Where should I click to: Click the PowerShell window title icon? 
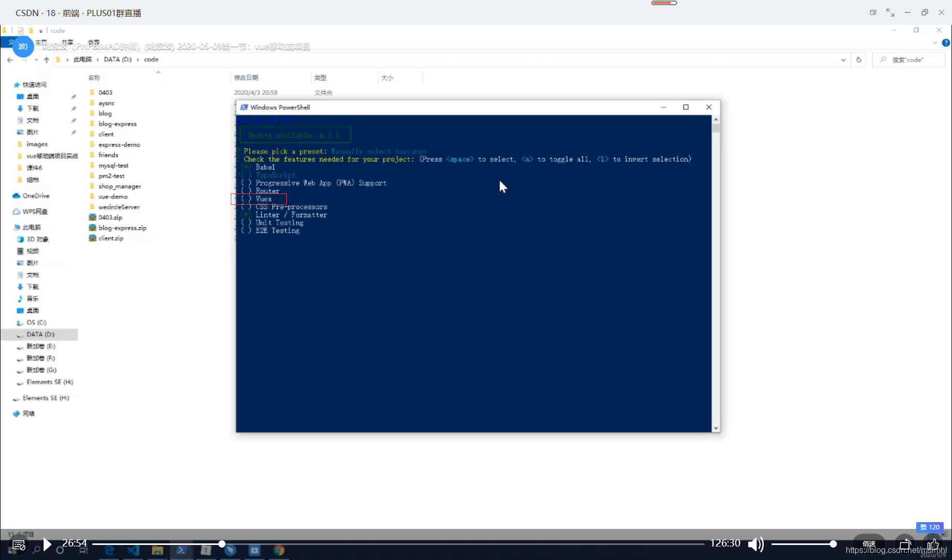click(x=244, y=107)
